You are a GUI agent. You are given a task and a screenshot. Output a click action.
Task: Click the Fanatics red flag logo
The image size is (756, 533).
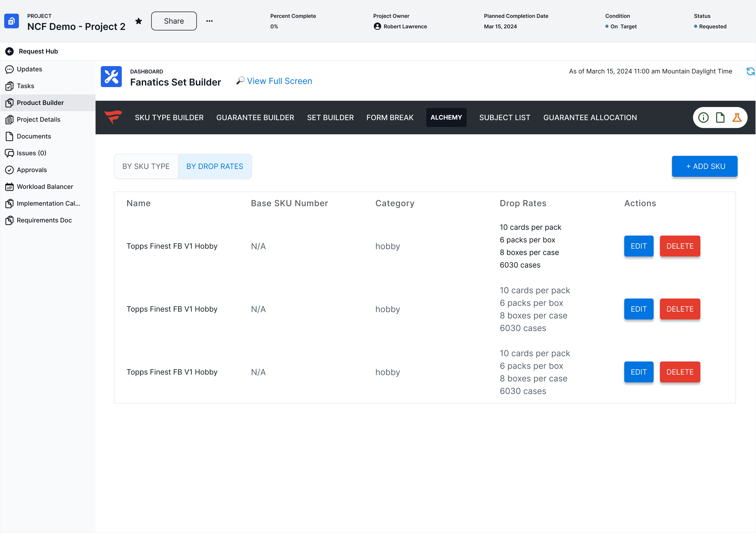(113, 117)
